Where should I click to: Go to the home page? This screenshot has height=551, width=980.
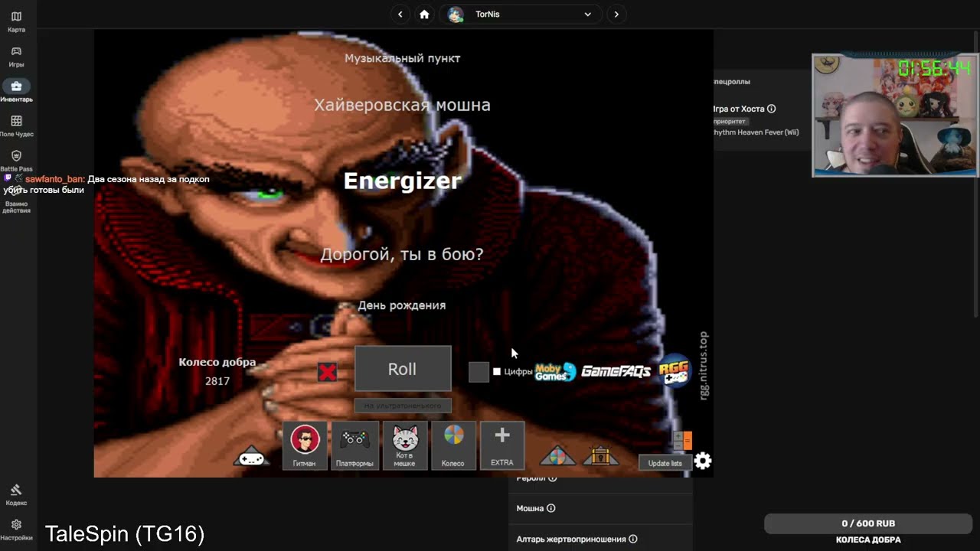[424, 14]
